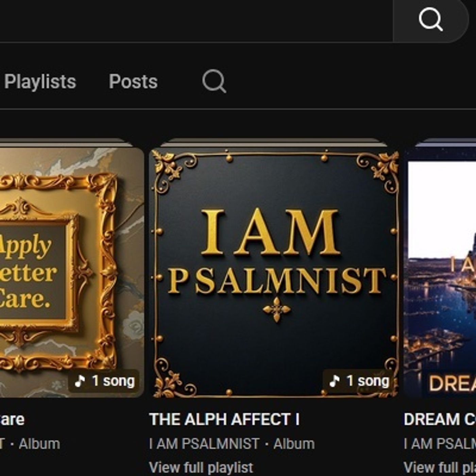
Task: Click Album label next to I AM PSALMNIST
Action: 294,444
